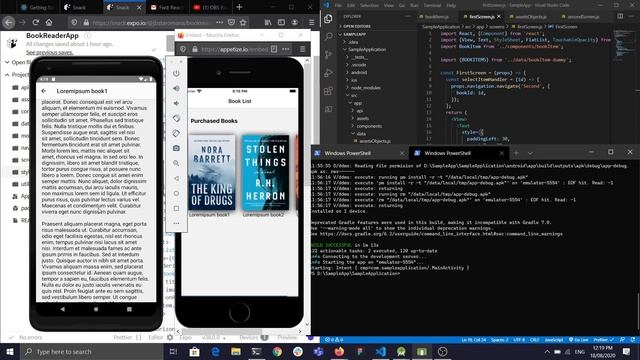
Task: Bookmark the Snack page with star icon
Action: tap(243, 22)
